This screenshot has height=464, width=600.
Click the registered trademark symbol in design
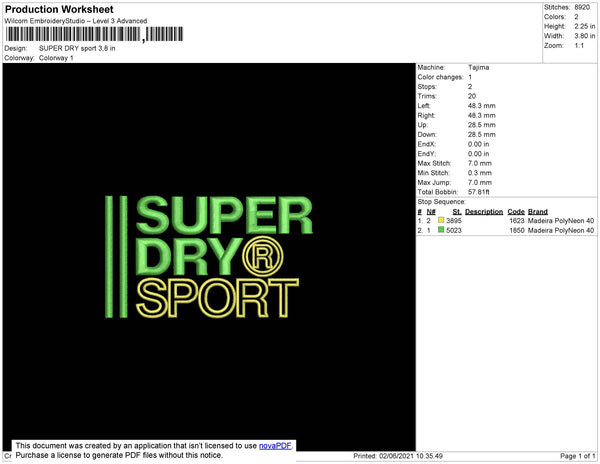(x=263, y=257)
